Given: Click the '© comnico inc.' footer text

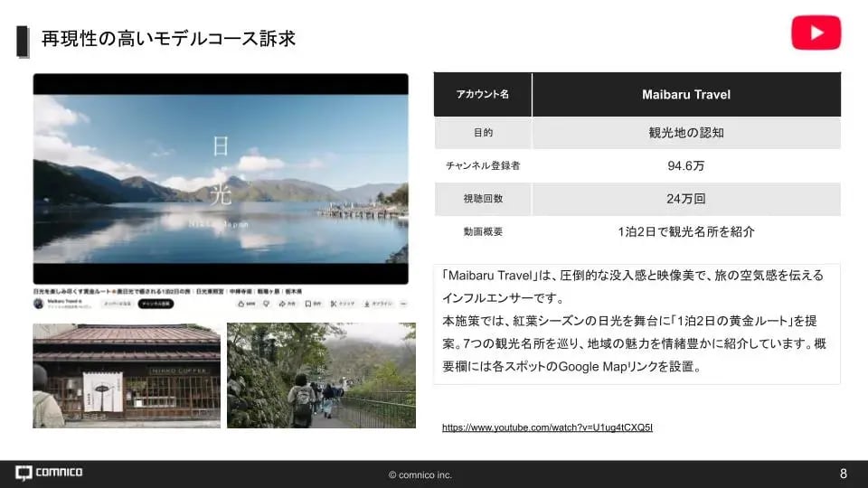Looking at the screenshot, I should pyautogui.click(x=420, y=474).
